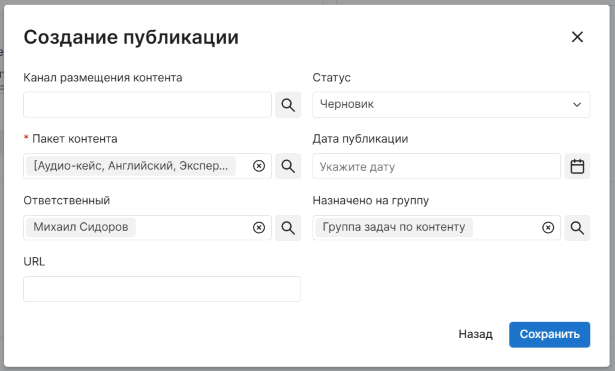Open lookup search for Назначено на группу
The height and width of the screenshot is (371, 615).
(x=577, y=228)
